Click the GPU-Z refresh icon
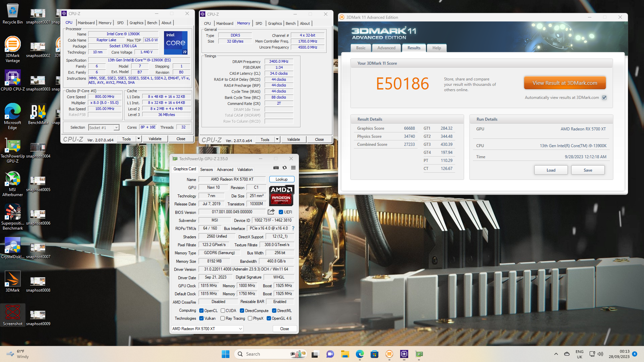Screen dimensions: 644x362 (284, 168)
